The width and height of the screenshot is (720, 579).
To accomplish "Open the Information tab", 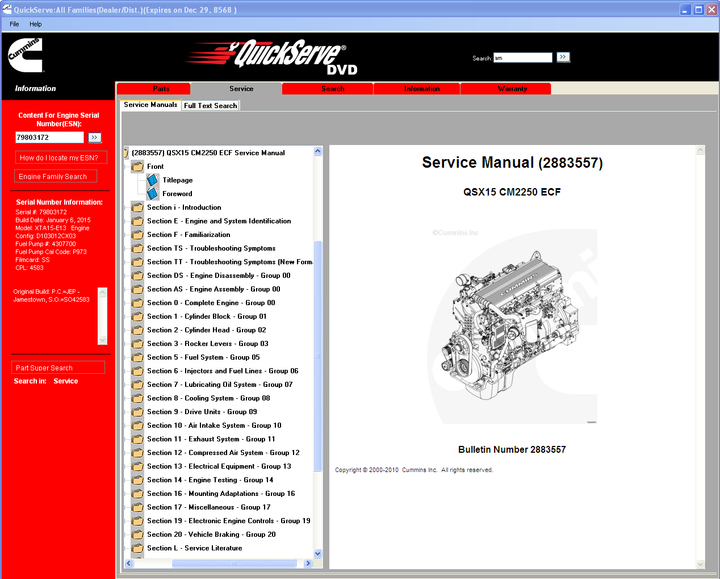I will [x=417, y=89].
